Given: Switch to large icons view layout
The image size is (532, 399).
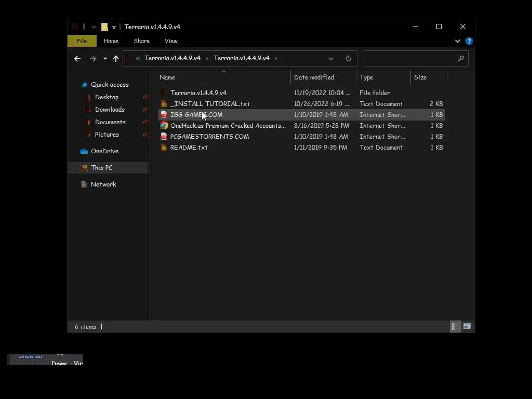Looking at the screenshot, I should (x=467, y=326).
